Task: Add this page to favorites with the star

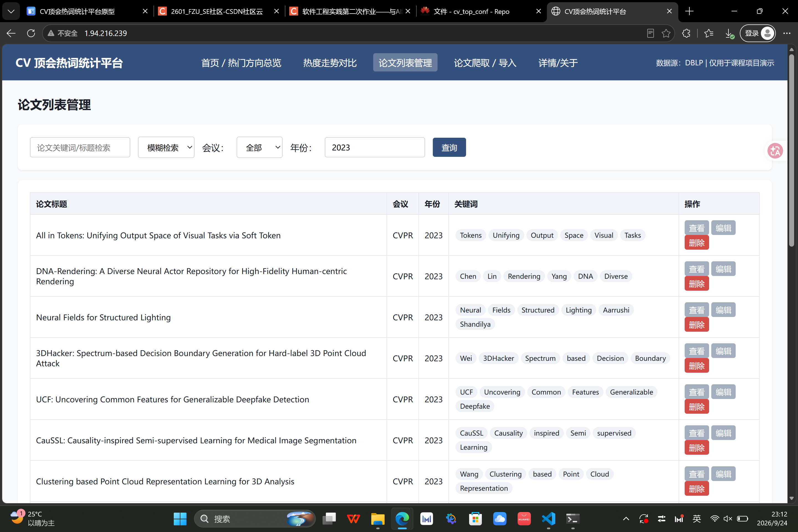Action: tap(666, 33)
